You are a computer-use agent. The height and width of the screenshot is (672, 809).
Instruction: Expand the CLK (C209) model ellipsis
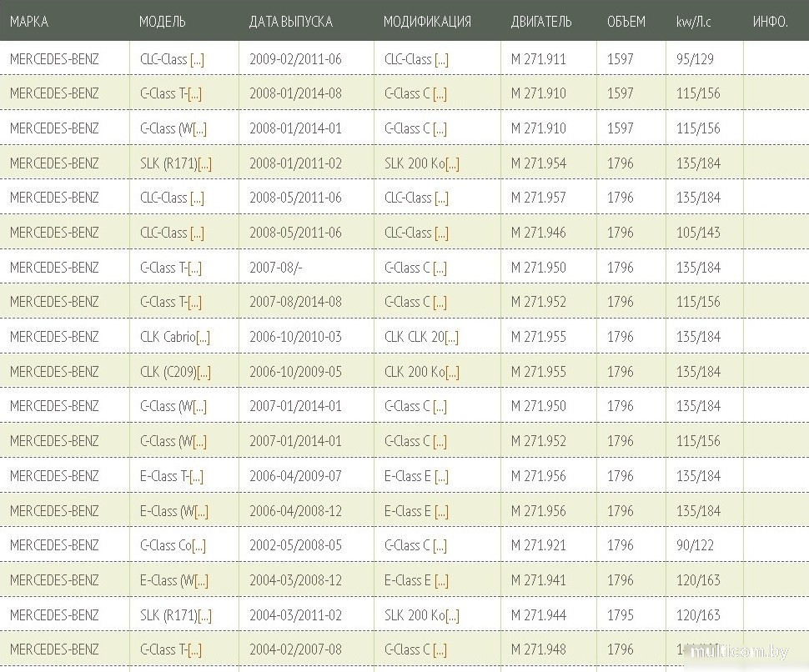[x=204, y=373]
